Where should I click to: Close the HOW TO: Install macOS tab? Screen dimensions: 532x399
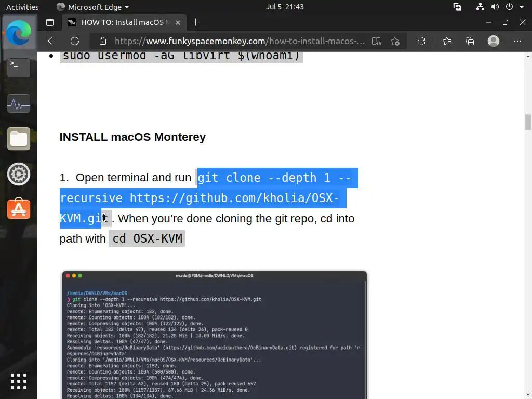178,23
